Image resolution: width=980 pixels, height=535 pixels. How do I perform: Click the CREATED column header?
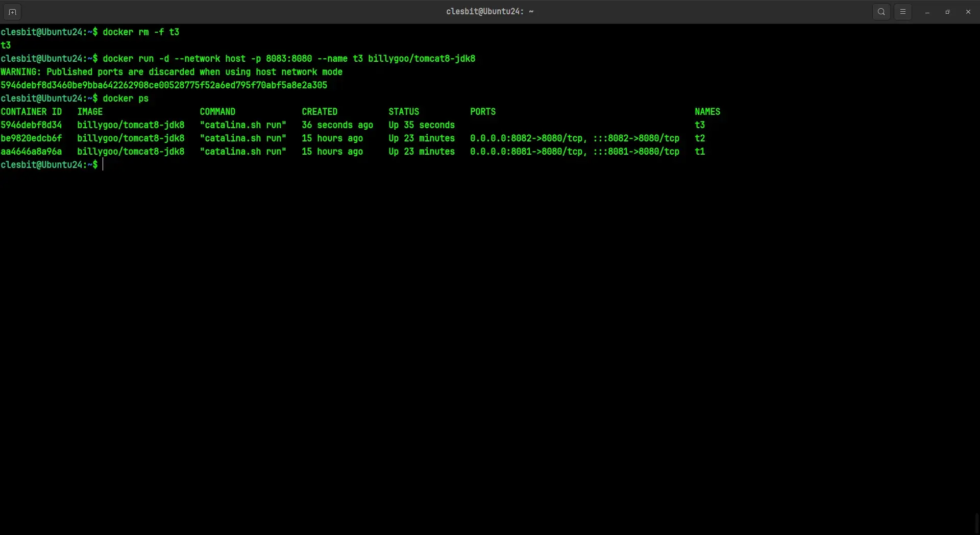[x=320, y=112]
